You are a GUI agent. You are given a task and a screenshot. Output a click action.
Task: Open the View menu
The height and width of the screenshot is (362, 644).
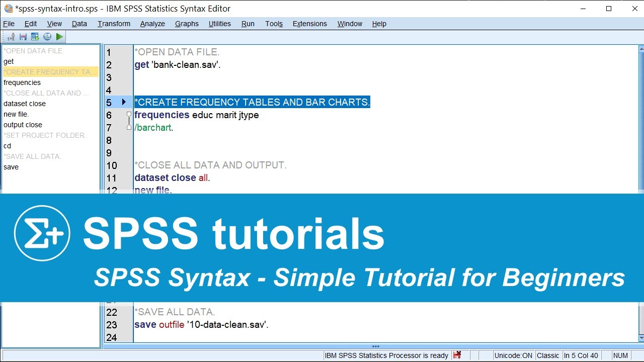[54, 24]
